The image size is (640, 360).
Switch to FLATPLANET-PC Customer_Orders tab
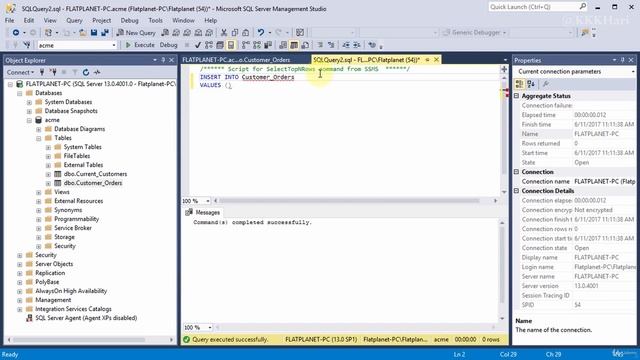(236, 60)
